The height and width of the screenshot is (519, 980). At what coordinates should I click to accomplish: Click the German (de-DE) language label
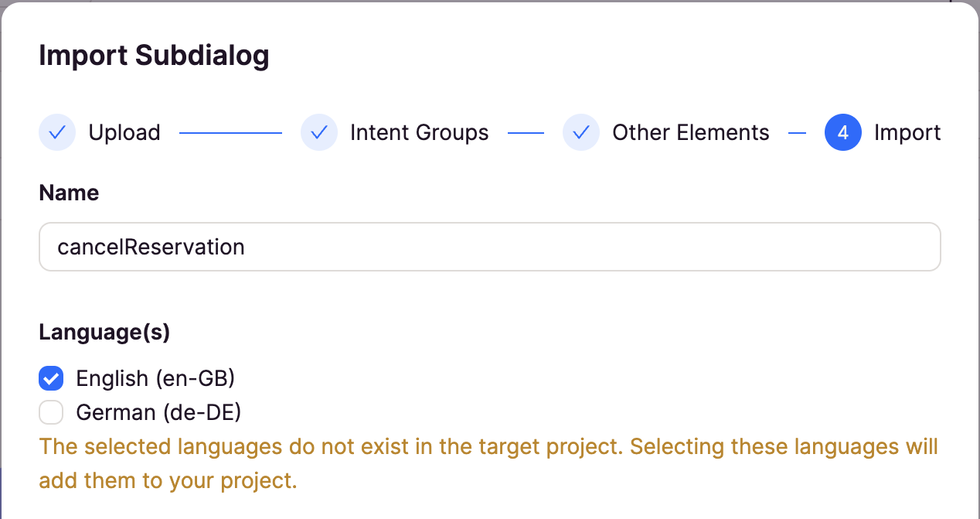tap(158, 413)
